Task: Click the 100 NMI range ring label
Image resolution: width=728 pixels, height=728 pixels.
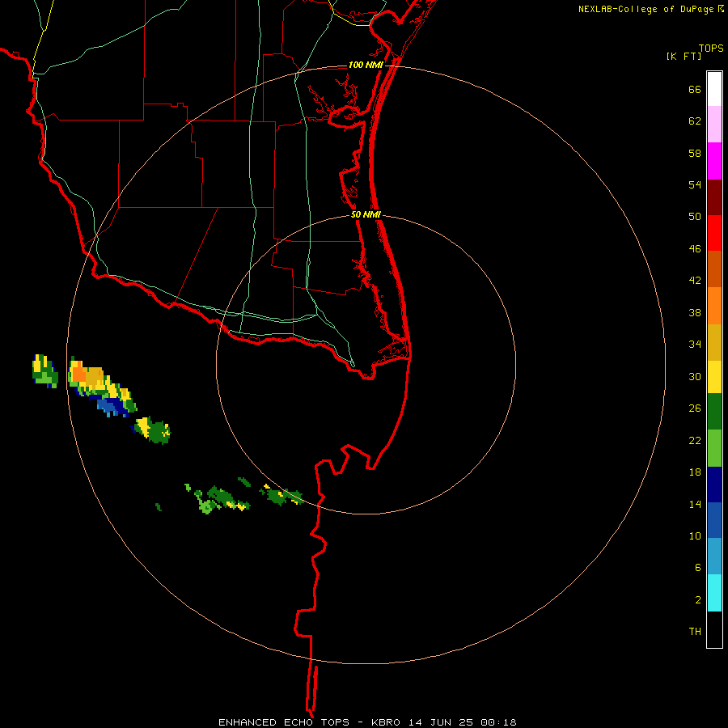Action: [x=366, y=65]
